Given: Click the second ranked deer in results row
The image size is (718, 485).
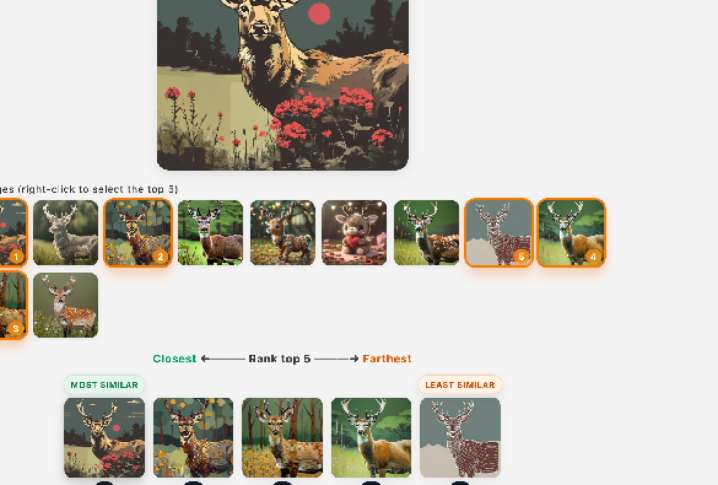Looking at the screenshot, I should [193, 438].
